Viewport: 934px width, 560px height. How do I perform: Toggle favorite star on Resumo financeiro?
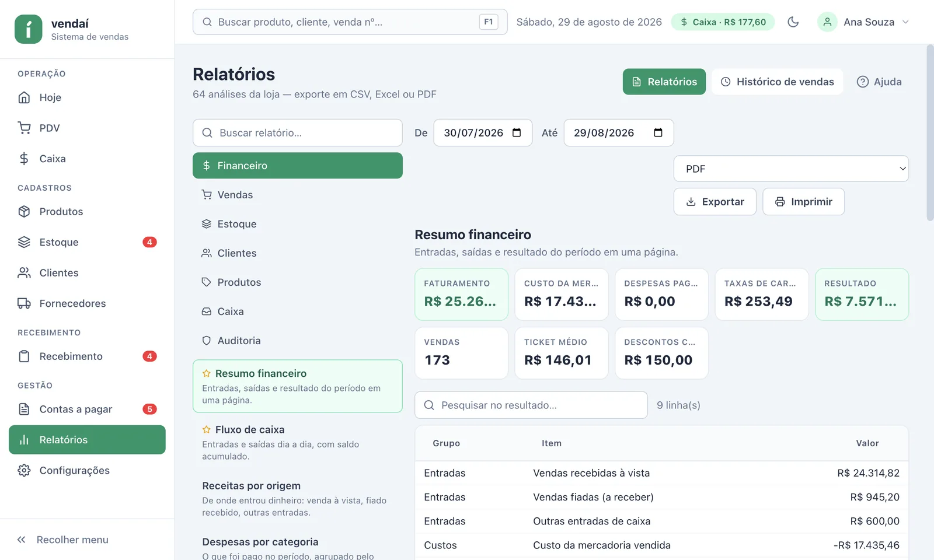(x=206, y=373)
